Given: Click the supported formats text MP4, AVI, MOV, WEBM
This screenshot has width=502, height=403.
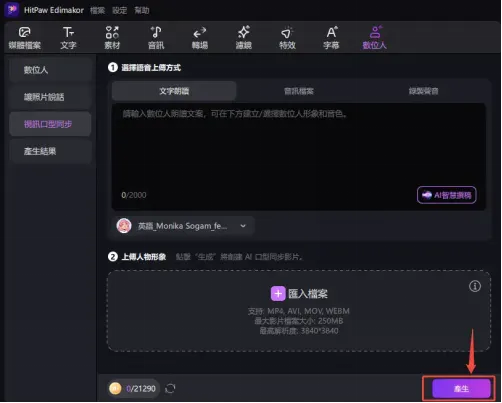Looking at the screenshot, I should pyautogui.click(x=299, y=311).
